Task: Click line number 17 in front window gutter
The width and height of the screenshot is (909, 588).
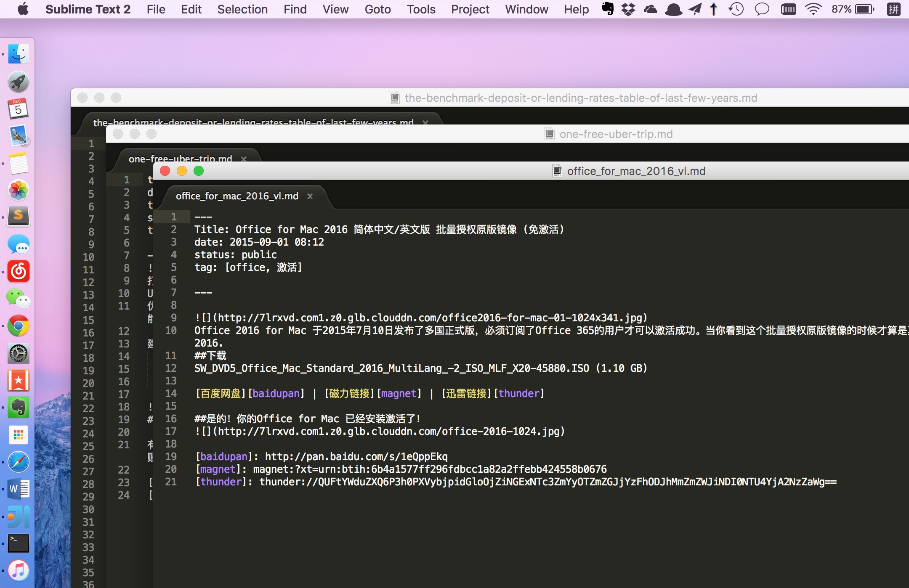Action: [171, 431]
